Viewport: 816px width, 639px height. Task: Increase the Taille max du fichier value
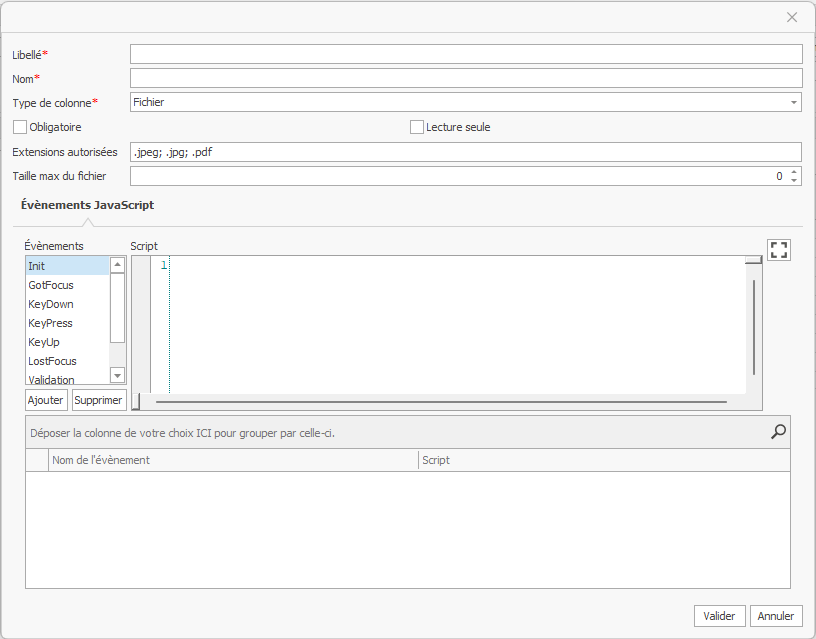pos(794,171)
